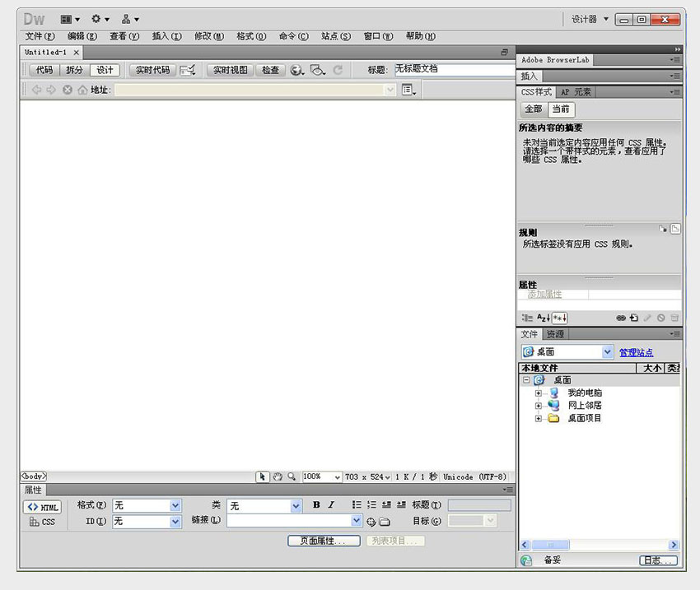Click the Browse for File folder icon

click(x=385, y=522)
